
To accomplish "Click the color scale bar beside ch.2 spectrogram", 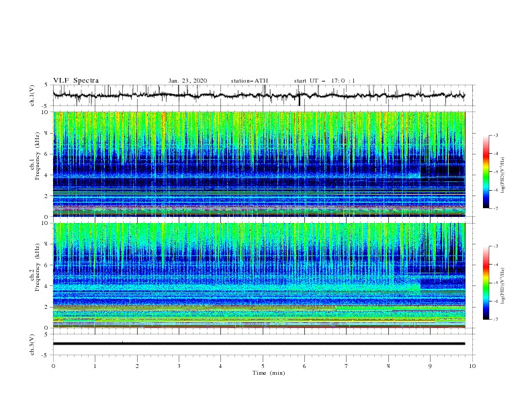I will pos(486,283).
